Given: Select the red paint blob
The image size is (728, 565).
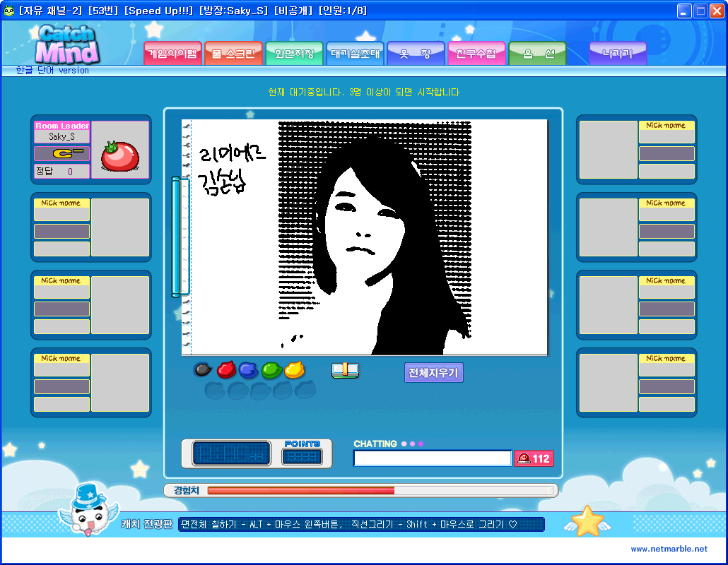Looking at the screenshot, I should click(226, 369).
